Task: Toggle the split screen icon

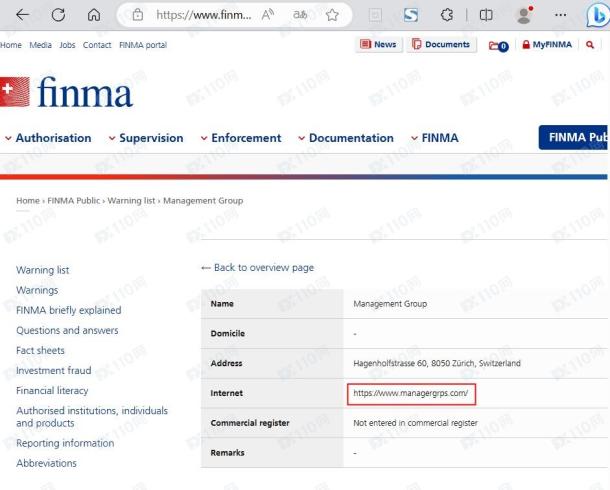Action: coord(486,15)
